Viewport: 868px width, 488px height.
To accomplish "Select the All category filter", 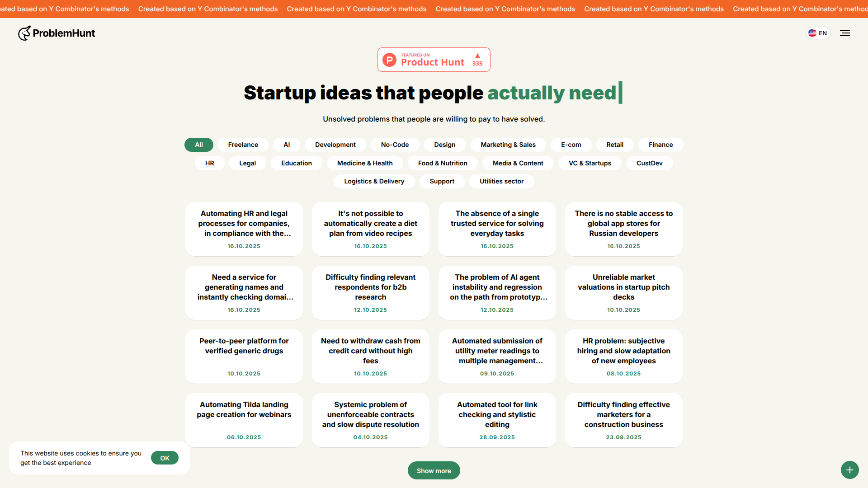I will (x=199, y=145).
